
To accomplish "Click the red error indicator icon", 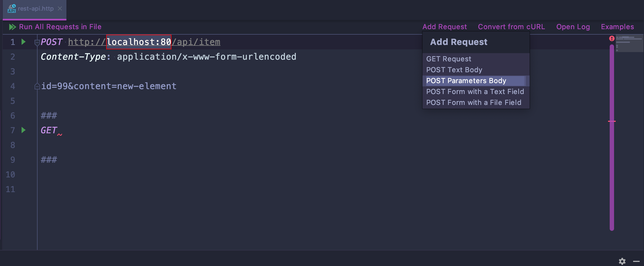I will (612, 38).
